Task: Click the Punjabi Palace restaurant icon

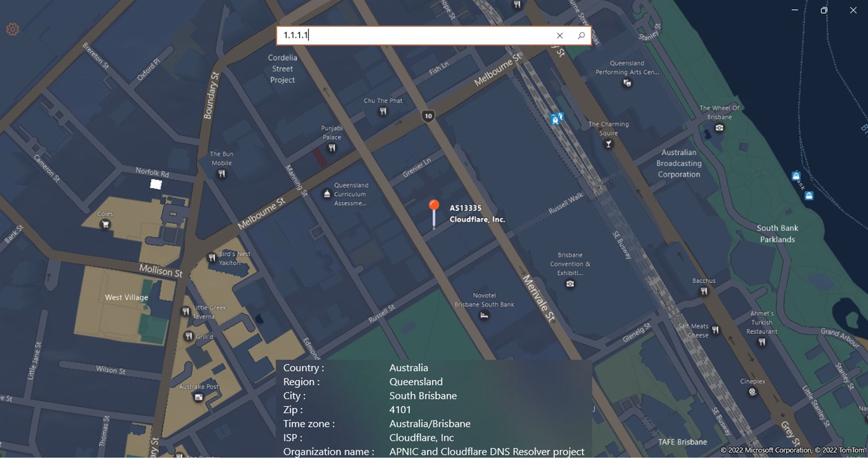Action: [x=333, y=148]
